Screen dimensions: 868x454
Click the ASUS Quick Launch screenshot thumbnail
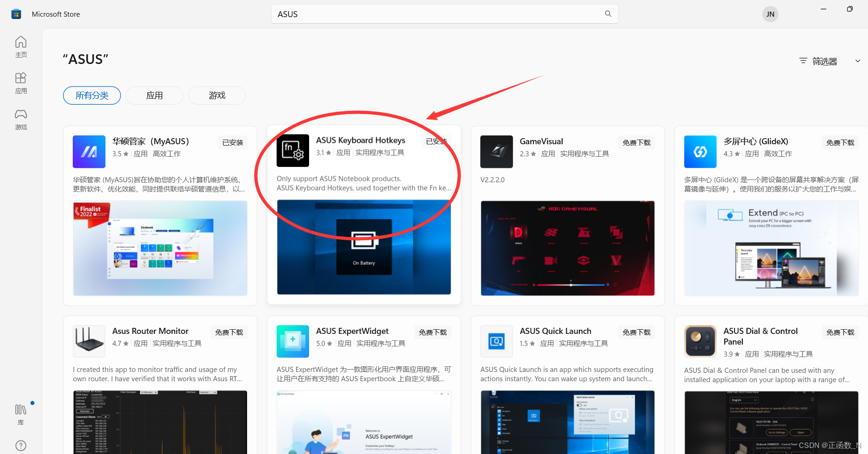coord(568,422)
